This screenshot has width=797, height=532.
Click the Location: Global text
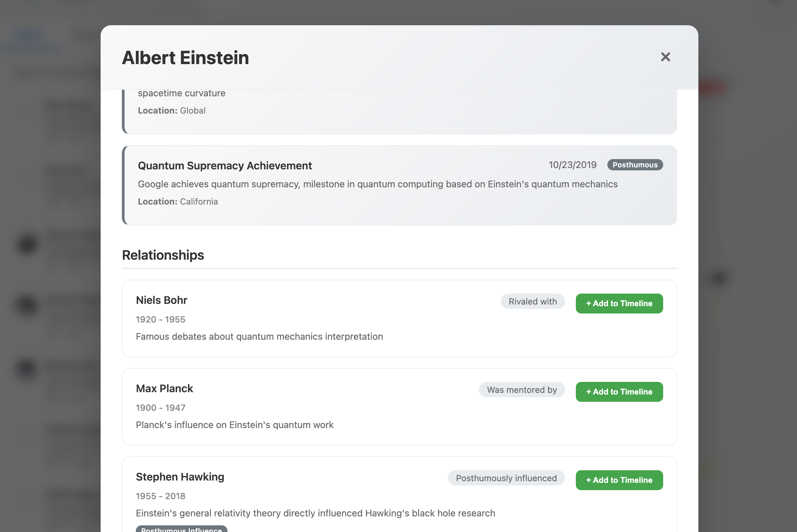click(x=171, y=111)
